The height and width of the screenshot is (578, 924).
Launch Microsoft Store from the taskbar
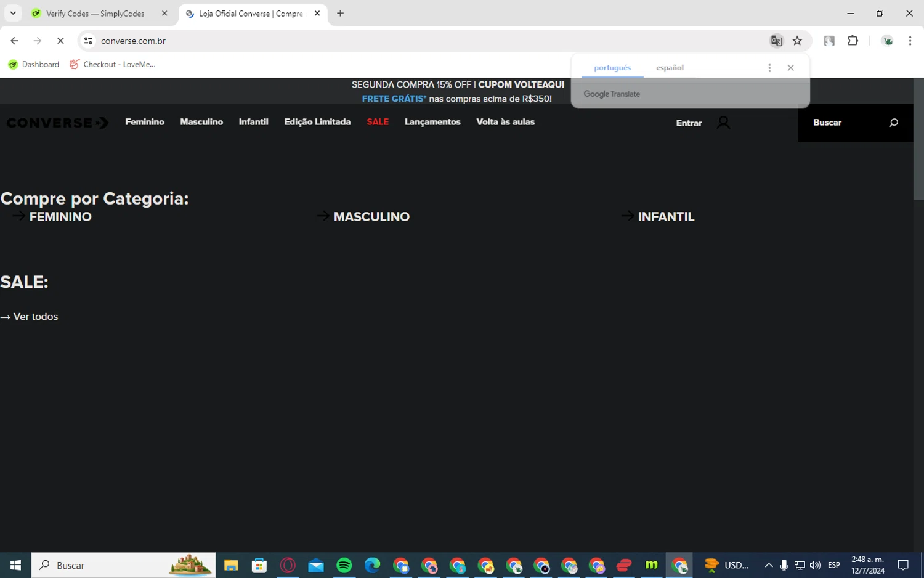259,565
